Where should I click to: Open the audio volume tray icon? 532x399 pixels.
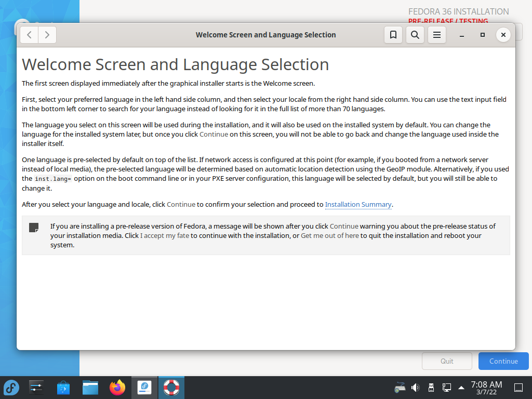[x=415, y=388]
